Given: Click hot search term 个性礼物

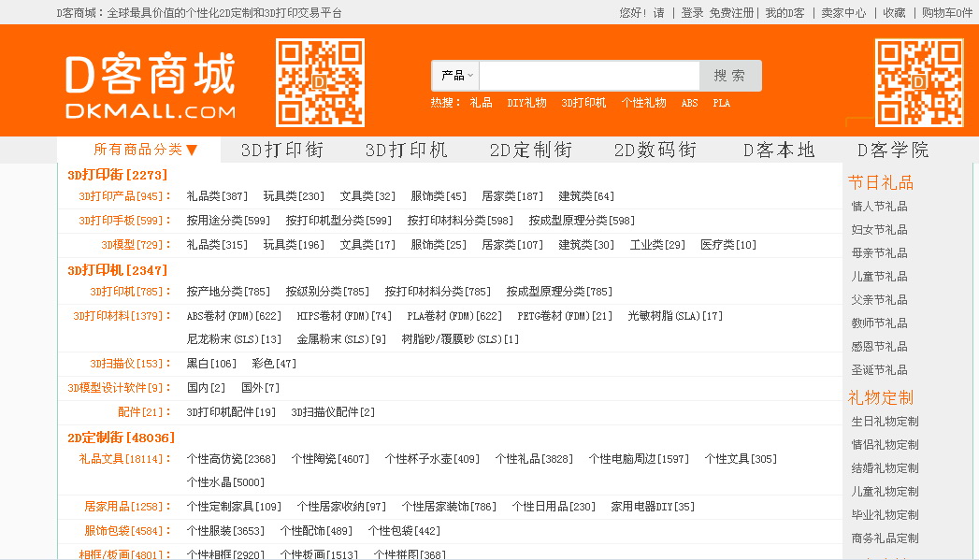Looking at the screenshot, I should [x=643, y=103].
